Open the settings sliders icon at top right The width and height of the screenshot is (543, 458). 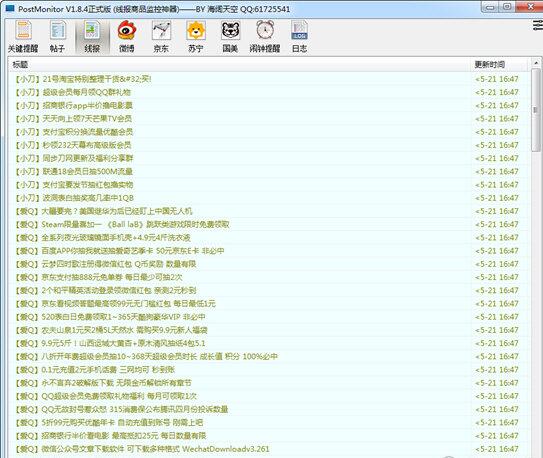click(538, 25)
